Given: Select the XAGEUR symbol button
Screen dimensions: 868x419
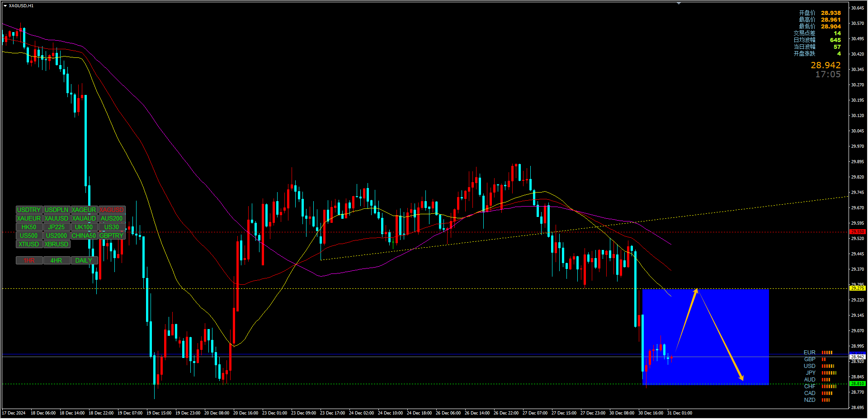Looking at the screenshot, I should [x=84, y=210].
